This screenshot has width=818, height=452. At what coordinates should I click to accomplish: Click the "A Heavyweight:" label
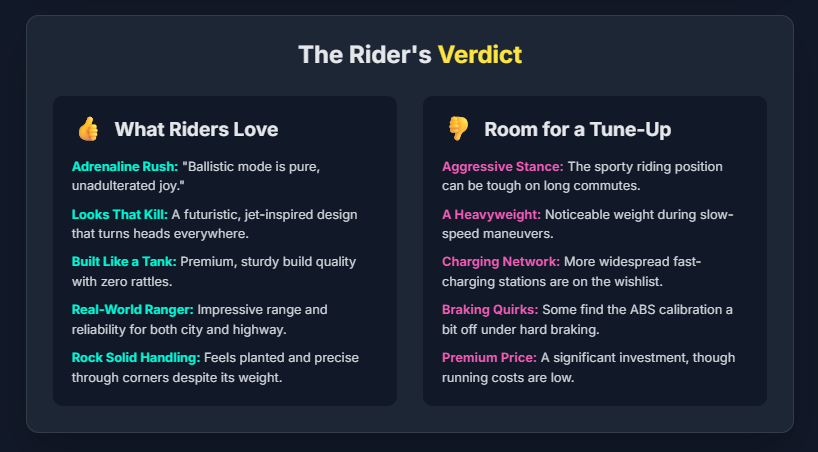(491, 215)
